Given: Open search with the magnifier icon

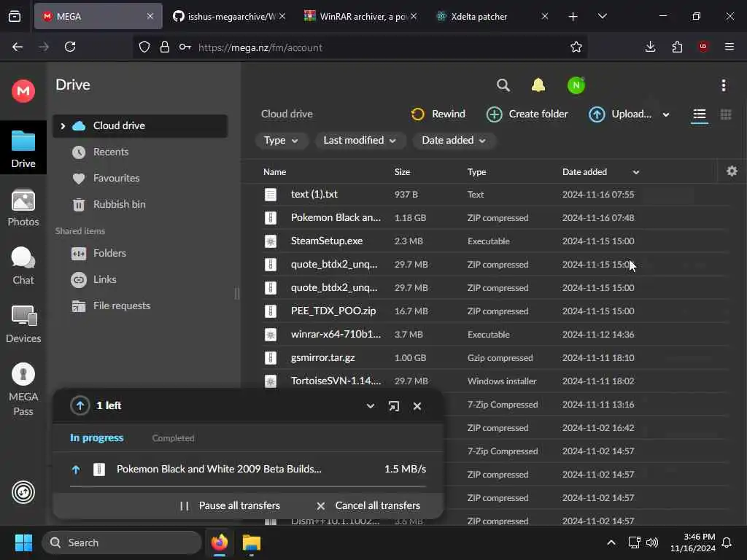Looking at the screenshot, I should tap(503, 85).
